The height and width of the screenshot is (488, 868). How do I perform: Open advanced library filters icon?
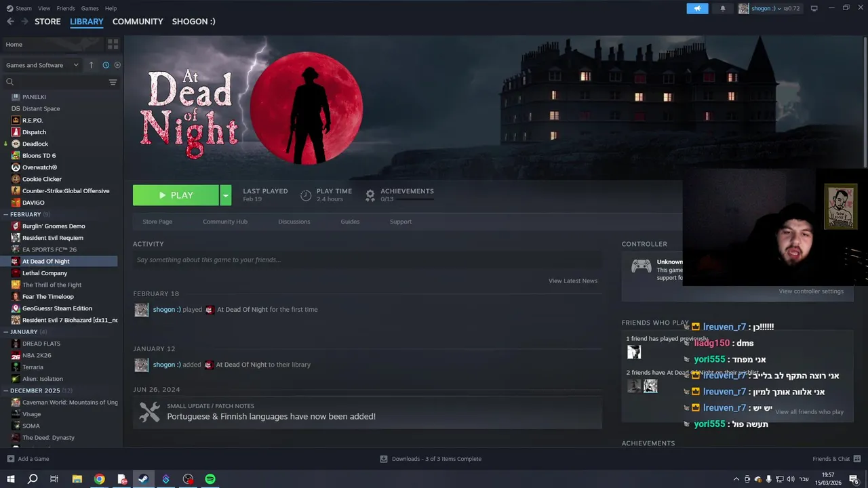pyautogui.click(x=113, y=82)
